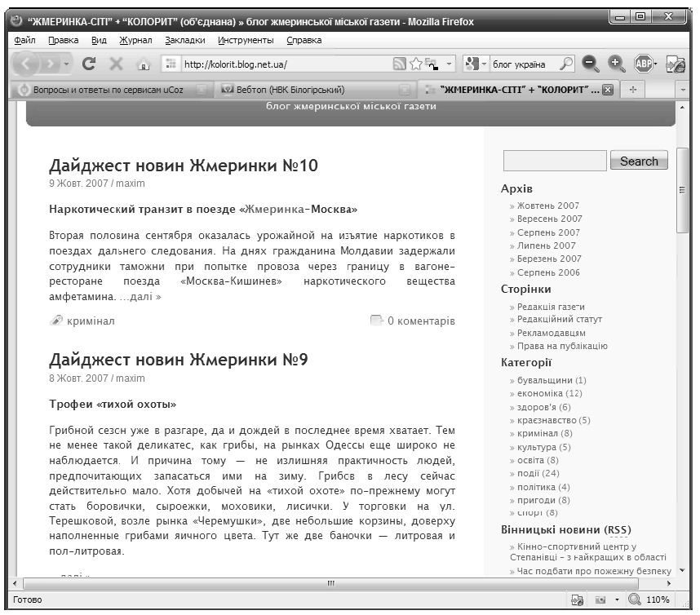Click the rightmost page tool toolbar icon
The image size is (700, 615).
tap(675, 64)
